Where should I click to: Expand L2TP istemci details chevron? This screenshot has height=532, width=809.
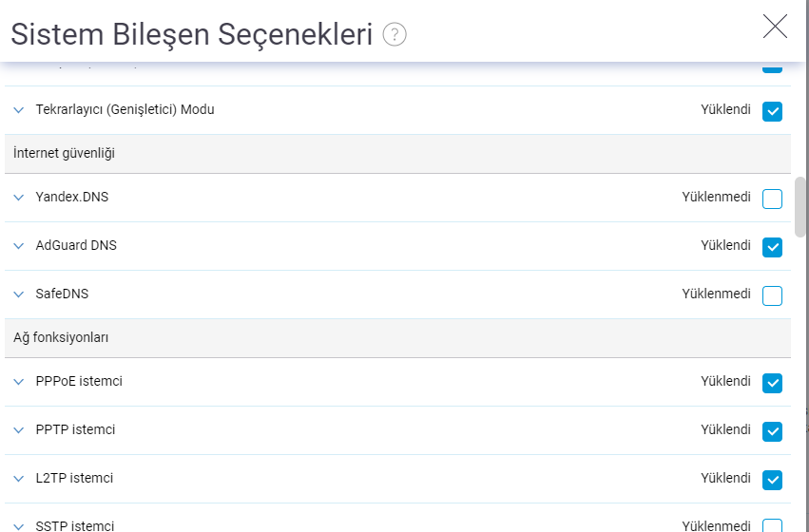click(19, 479)
